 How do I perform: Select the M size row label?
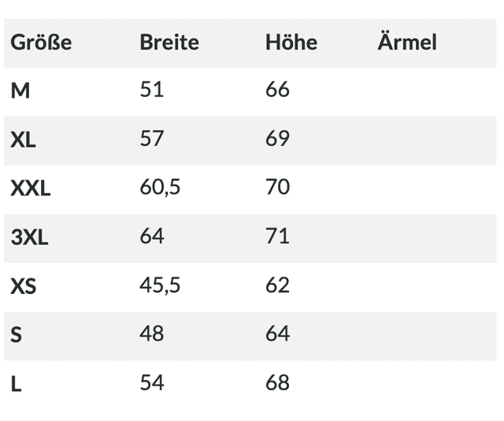(x=20, y=91)
